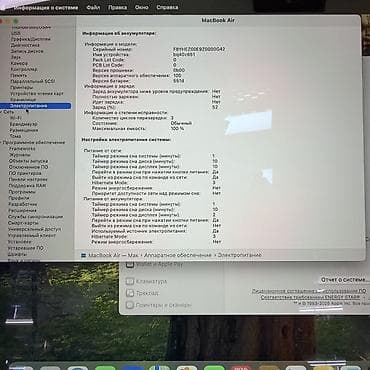Click the Заряд (%) row
The height and width of the screenshot is (370, 370).
click(x=155, y=107)
